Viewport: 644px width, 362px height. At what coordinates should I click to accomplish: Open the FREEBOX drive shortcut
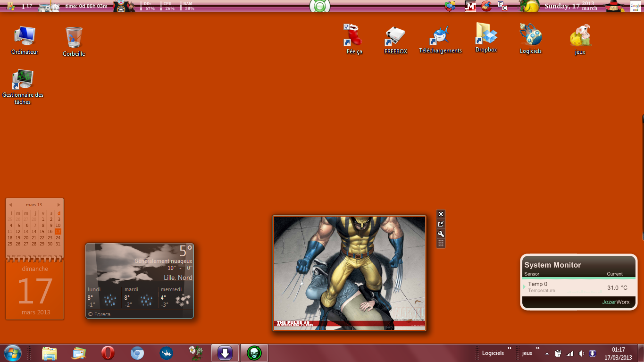pos(395,40)
